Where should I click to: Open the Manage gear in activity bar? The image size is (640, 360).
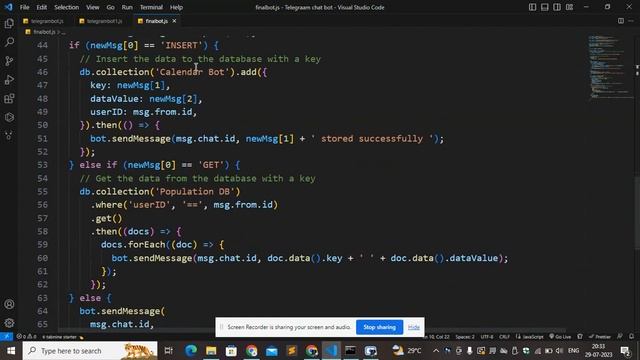9,323
